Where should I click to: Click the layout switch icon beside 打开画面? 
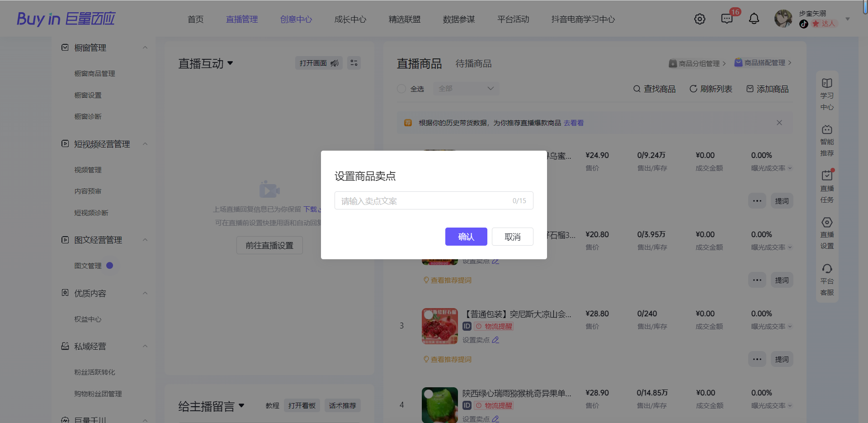pos(354,63)
